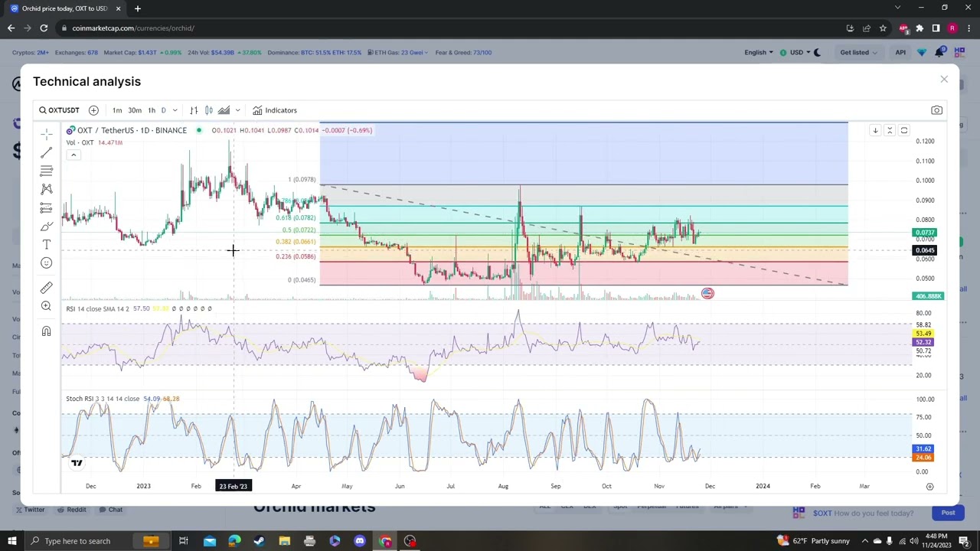This screenshot has width=980, height=551.
Task: Open the OXTUSDT symbol search
Action: coord(59,110)
